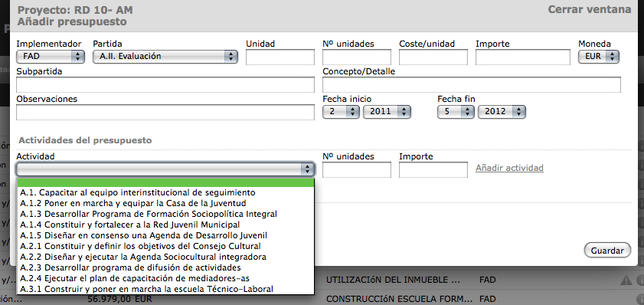644x305 pixels.
Task: Click Cerrar ventana link
Action: 590,9
